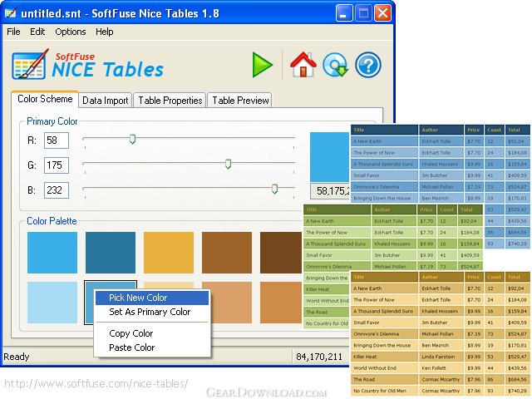Open the Edit menu
Image resolution: width=532 pixels, height=399 pixels.
tap(37, 32)
